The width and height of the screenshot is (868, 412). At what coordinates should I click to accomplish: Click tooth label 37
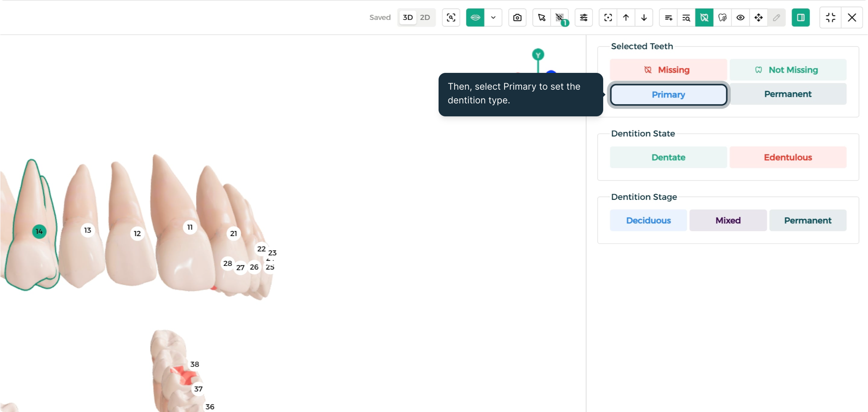tap(198, 389)
